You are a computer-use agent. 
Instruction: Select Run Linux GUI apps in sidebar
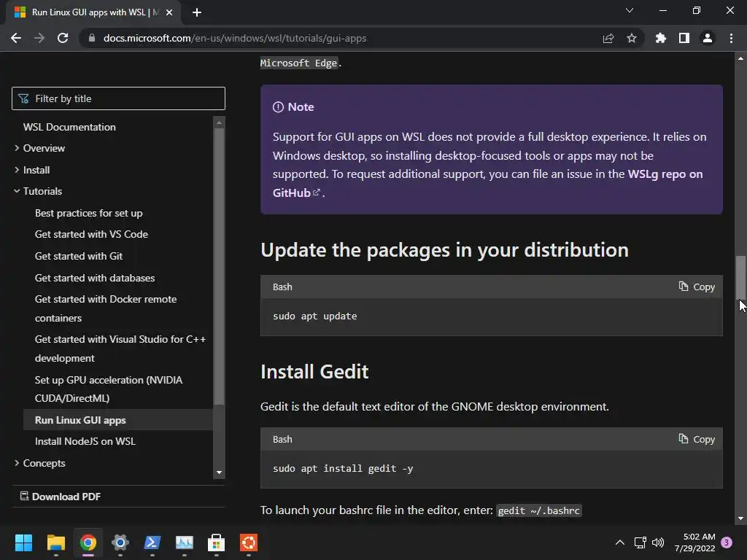point(117,420)
